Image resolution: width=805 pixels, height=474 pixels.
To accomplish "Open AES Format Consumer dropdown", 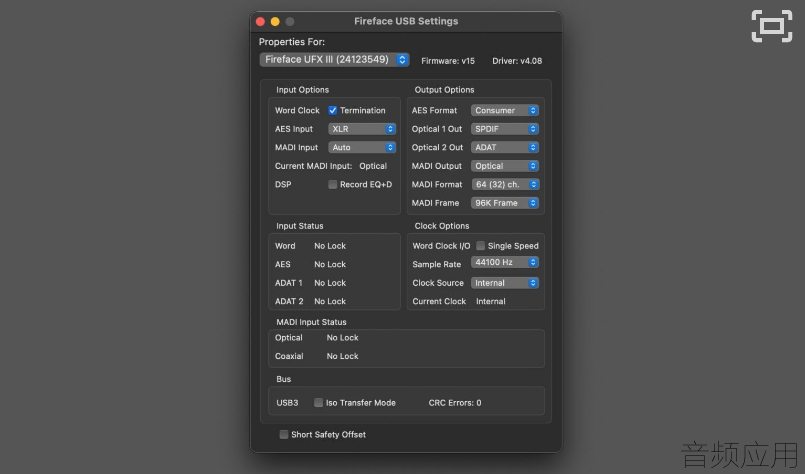I will point(505,110).
